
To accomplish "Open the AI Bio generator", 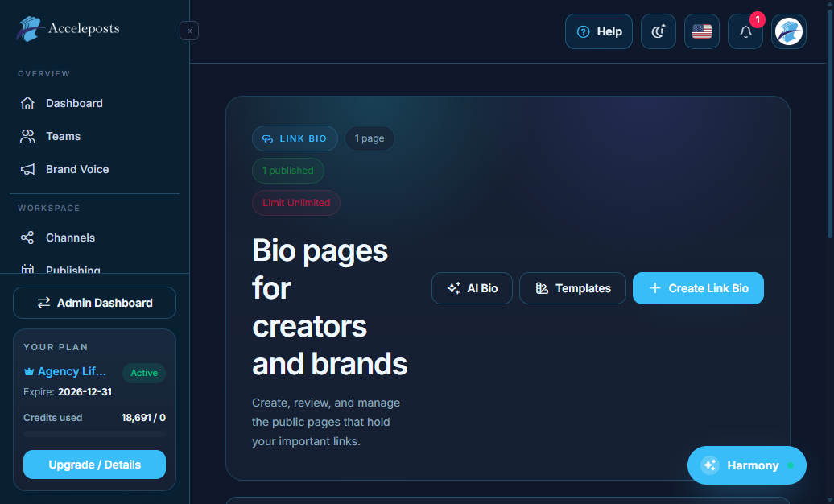I will pyautogui.click(x=472, y=288).
